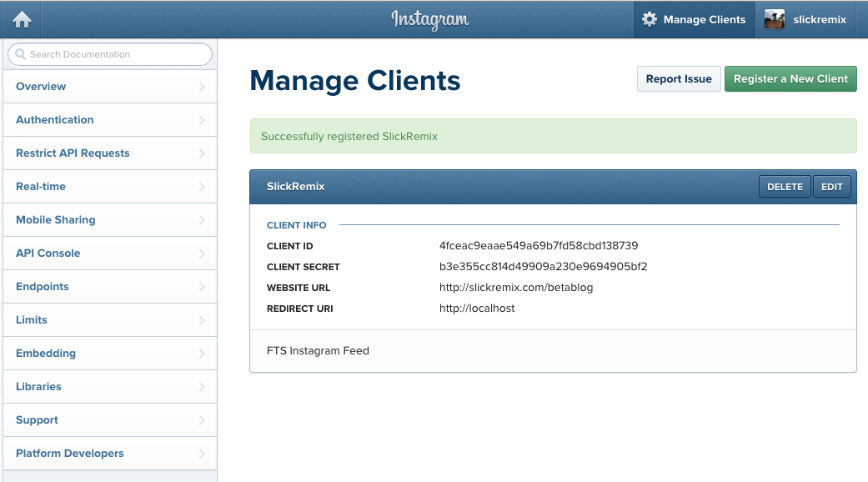The height and width of the screenshot is (482, 868).
Task: Open the Libraries sidebar section
Action: [x=109, y=387]
